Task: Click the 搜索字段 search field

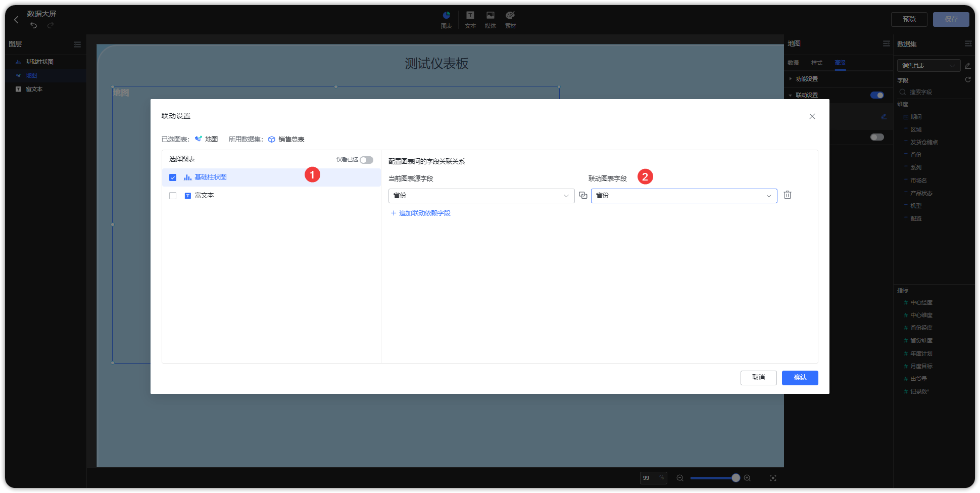Action: [935, 92]
